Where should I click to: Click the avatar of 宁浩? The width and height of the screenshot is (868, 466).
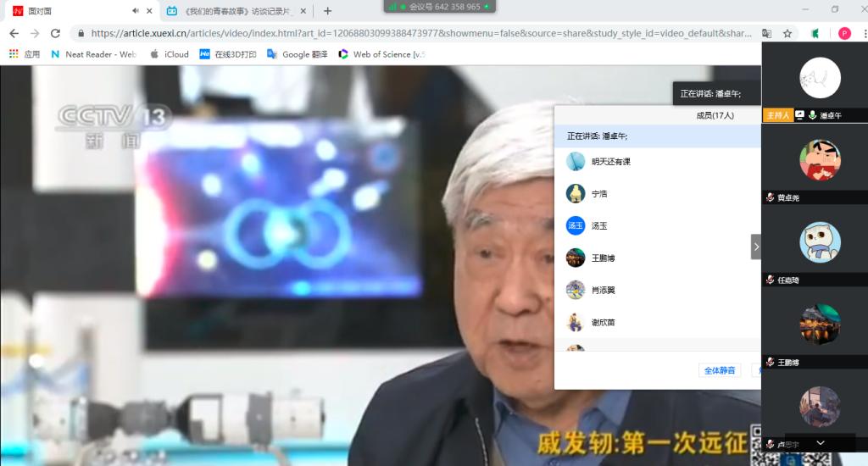(x=576, y=194)
